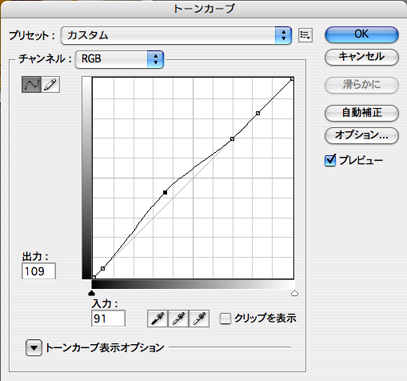Open the チャンネル RGB dropdown
This screenshot has width=407, height=381.
click(120, 59)
